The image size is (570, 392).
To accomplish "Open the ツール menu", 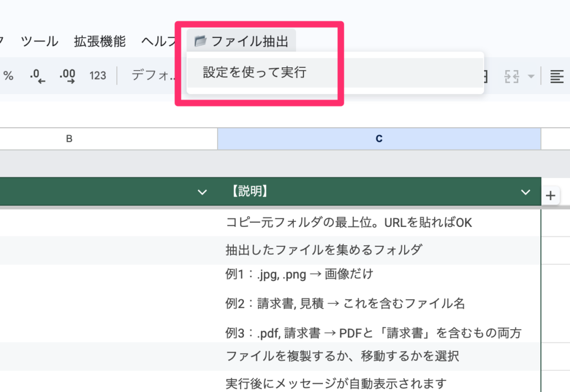I will [40, 41].
